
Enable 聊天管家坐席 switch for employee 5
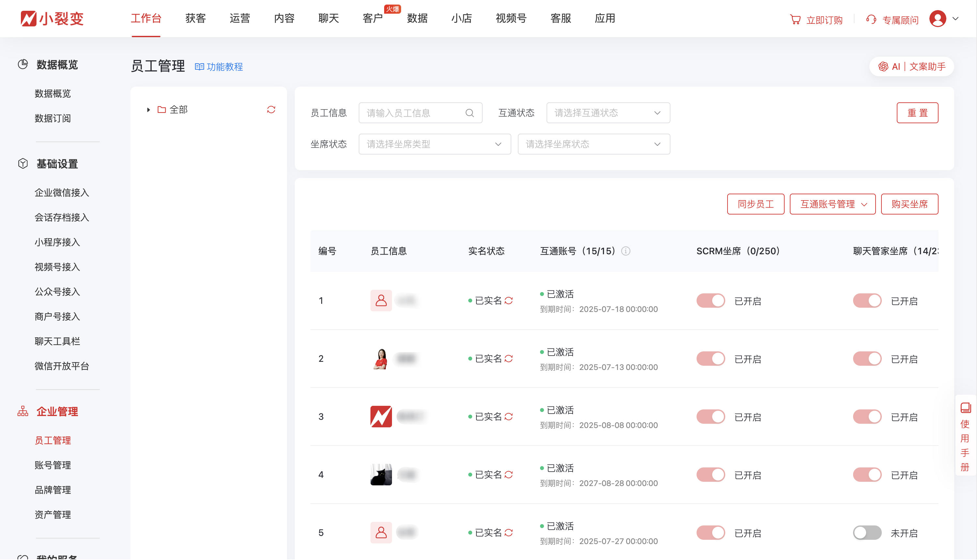pos(867,533)
